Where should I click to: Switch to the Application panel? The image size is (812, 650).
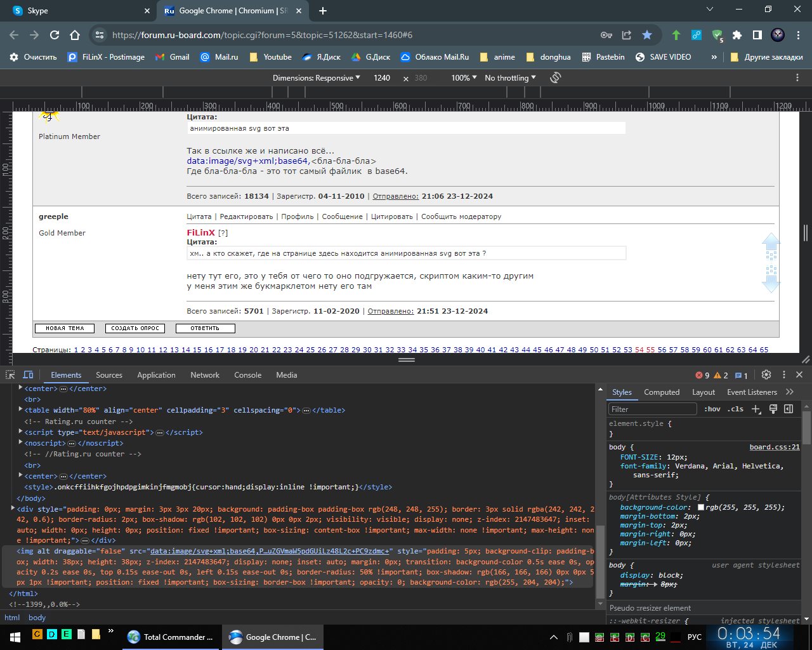tap(156, 375)
